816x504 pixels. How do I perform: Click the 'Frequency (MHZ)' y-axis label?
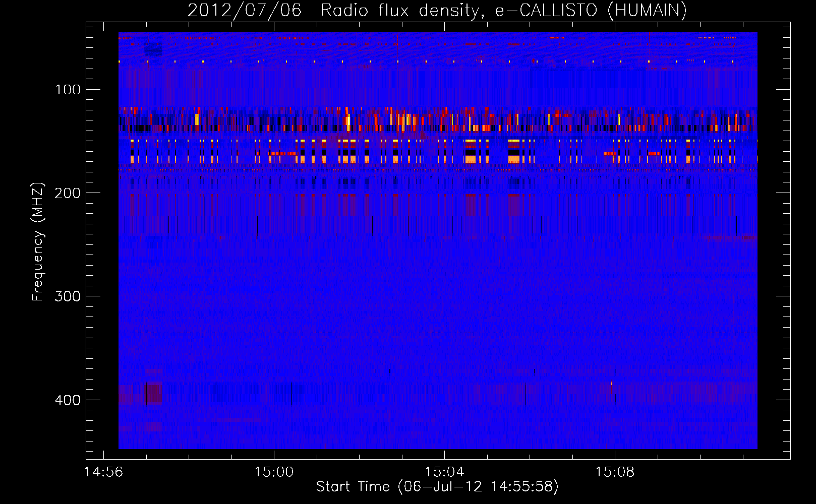[x=38, y=242]
